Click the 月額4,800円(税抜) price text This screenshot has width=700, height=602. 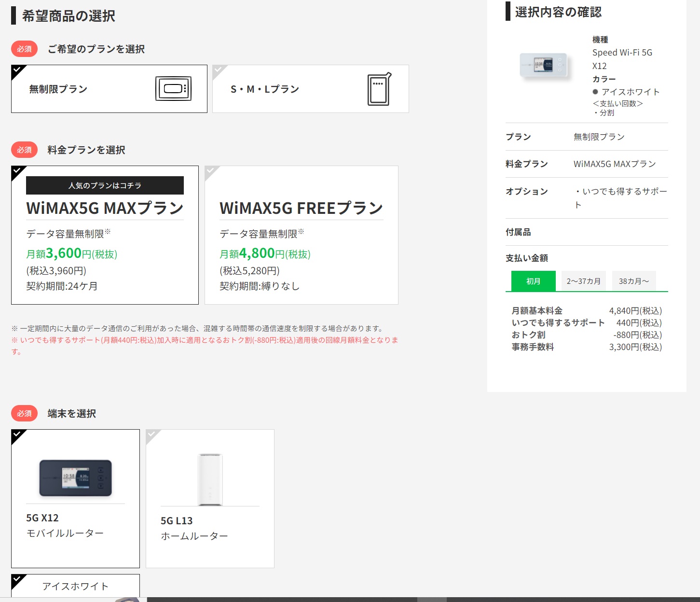click(x=265, y=253)
